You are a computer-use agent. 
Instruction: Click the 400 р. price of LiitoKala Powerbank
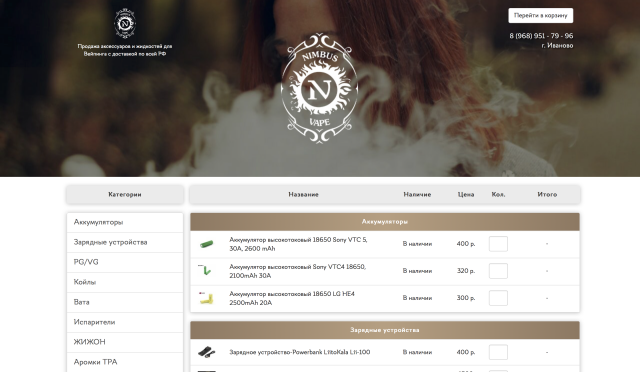pos(466,352)
